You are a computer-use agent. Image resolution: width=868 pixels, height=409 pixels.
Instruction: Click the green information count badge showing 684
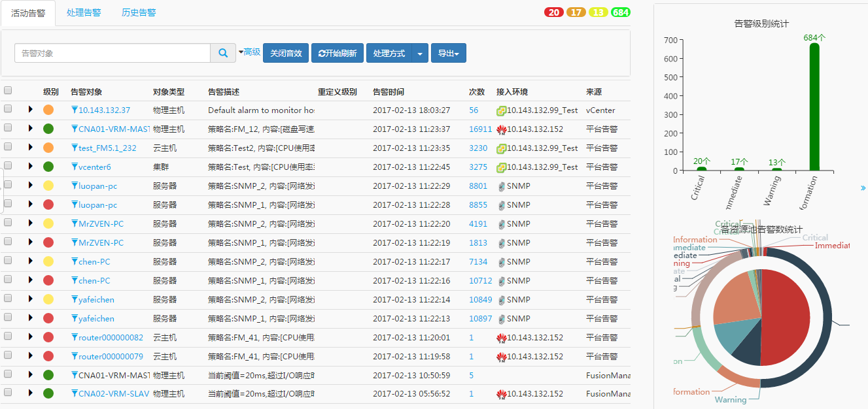(620, 12)
